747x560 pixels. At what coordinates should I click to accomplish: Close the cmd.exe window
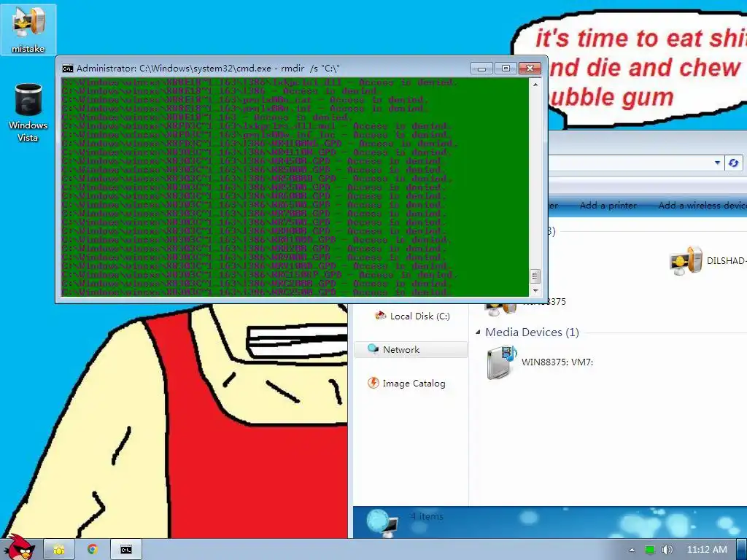[x=530, y=69]
